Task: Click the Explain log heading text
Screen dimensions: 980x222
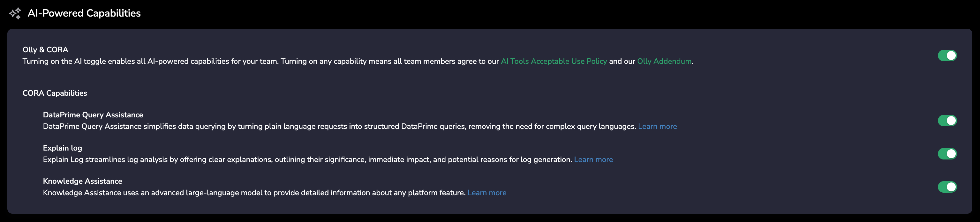Action: tap(62, 147)
